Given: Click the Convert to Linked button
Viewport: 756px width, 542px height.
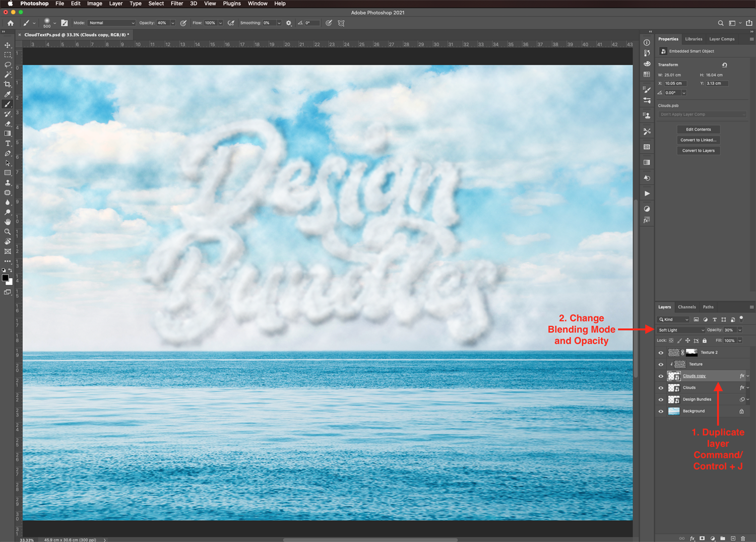Looking at the screenshot, I should click(698, 140).
